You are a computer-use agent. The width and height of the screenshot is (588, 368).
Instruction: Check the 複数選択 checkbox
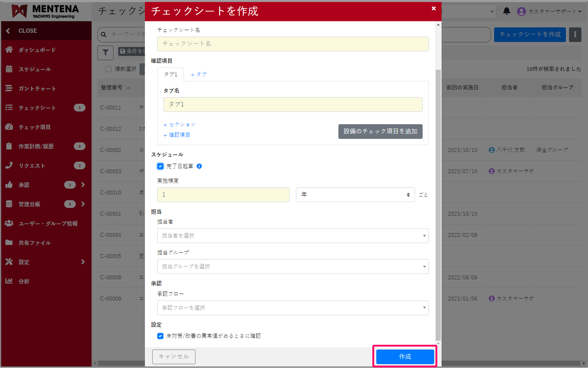tap(109, 69)
